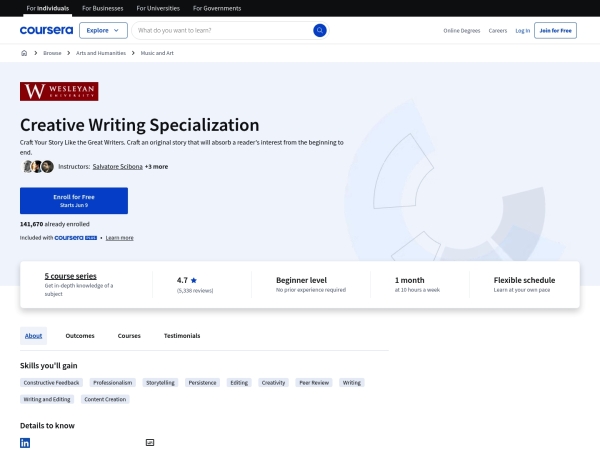Viewport: 600px width, 450px height.
Task: Go to Arts and Humanities breadcrumb
Action: pos(101,53)
